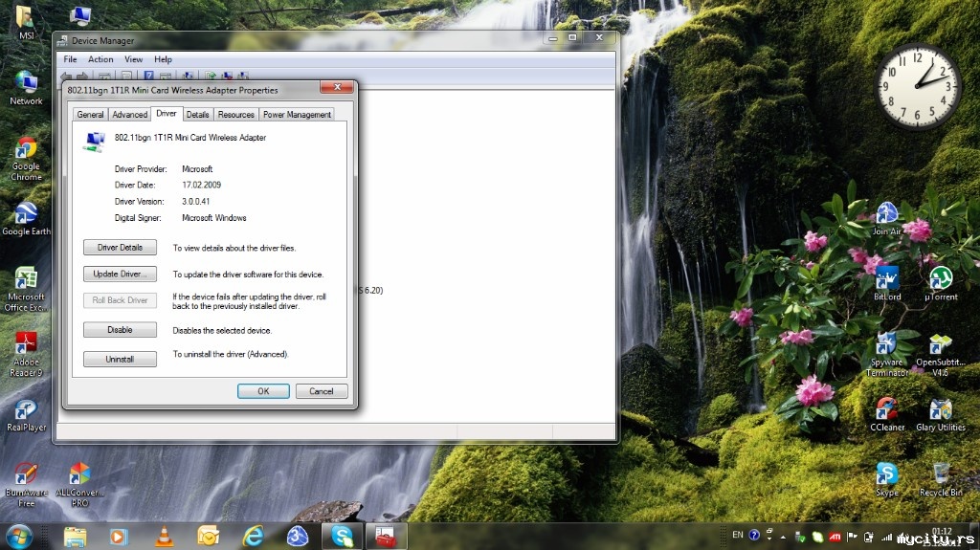Launch Internet Explorer from taskbar
Image resolution: width=980 pixels, height=550 pixels.
[x=253, y=537]
